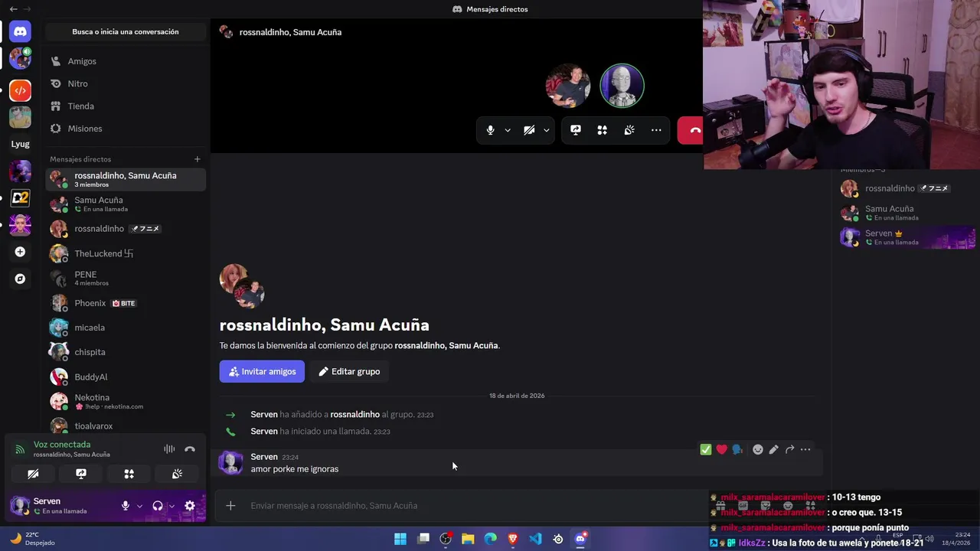
Task: Expand camera options arrow in call controls
Action: pos(546,130)
